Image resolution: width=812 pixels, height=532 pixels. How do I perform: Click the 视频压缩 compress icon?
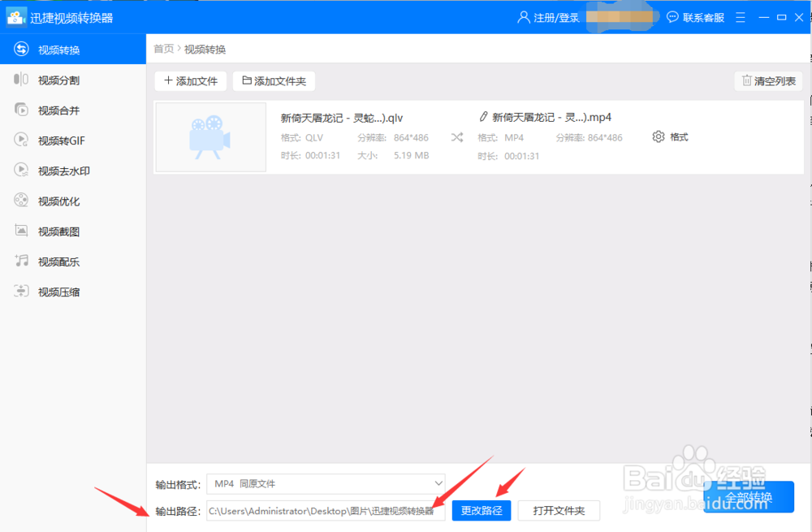tap(21, 291)
